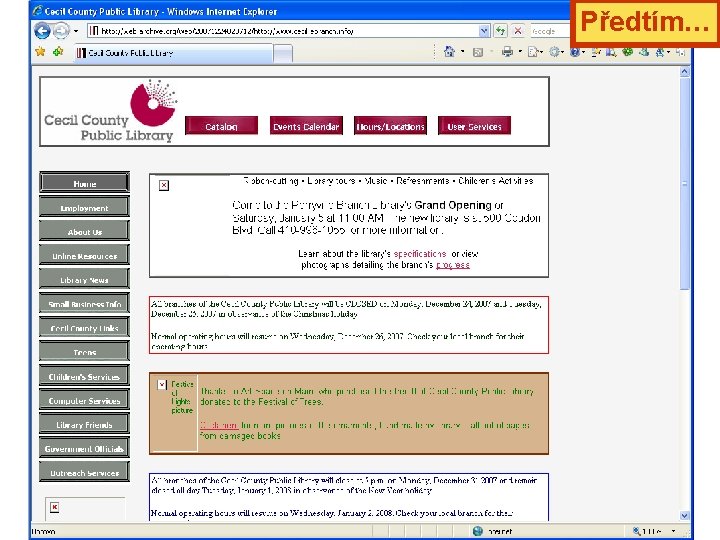Click in the Google search box

click(550, 31)
